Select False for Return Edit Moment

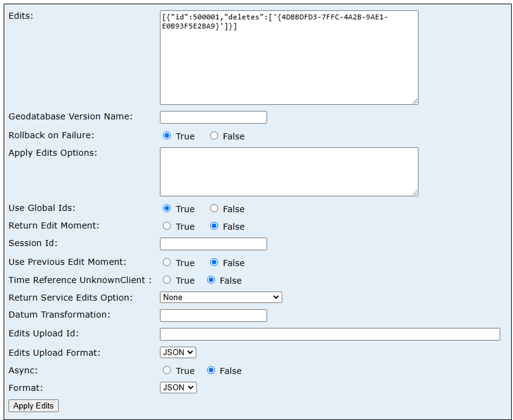(214, 225)
